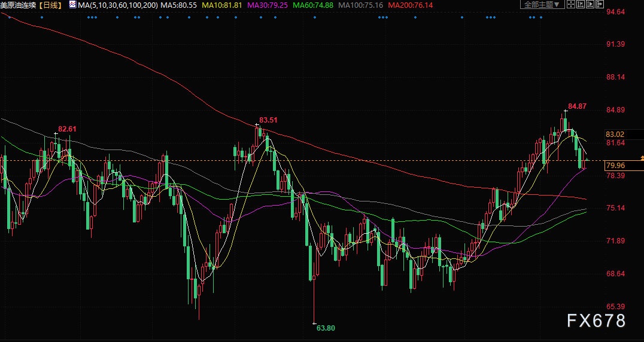Viewport: 644px width, 342px height.
Task: Open the 全部主题 dropdown
Action: pyautogui.click(x=542, y=4)
